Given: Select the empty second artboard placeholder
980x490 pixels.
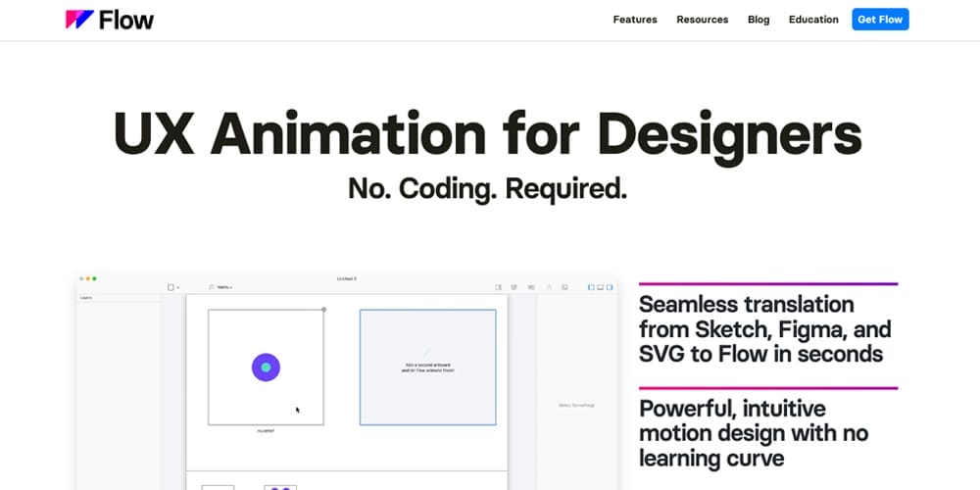Looking at the screenshot, I should point(427,367).
